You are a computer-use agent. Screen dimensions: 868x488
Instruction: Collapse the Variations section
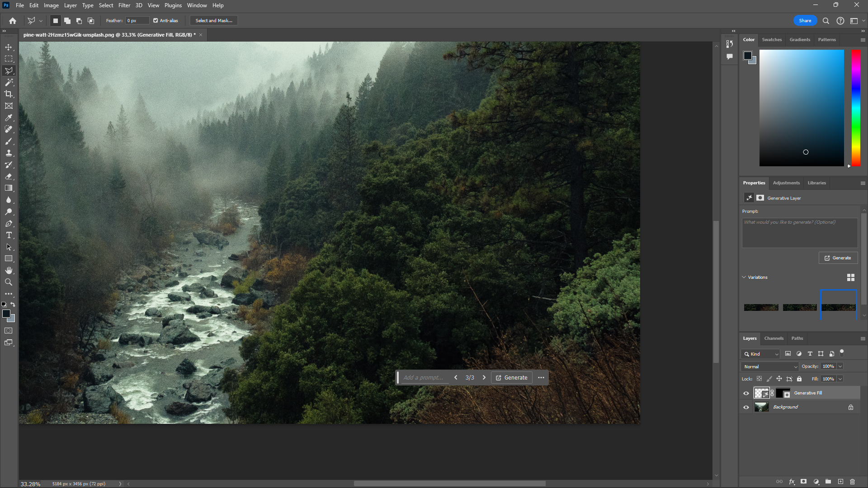pyautogui.click(x=744, y=277)
